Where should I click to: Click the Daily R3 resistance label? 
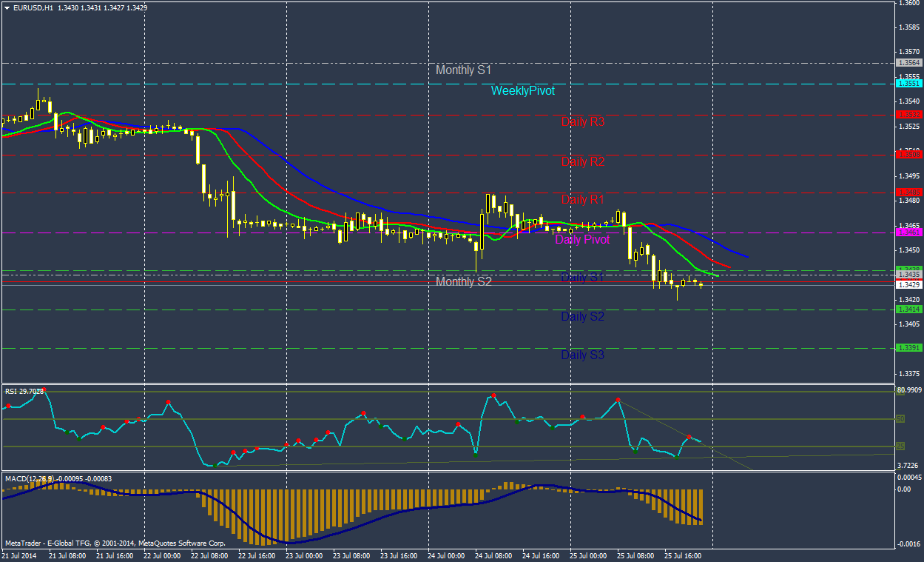[582, 121]
